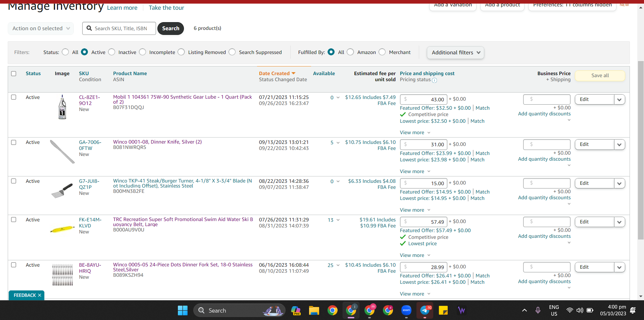
Task: Open the plain Chrome icon without a badge
Action: (x=333, y=310)
